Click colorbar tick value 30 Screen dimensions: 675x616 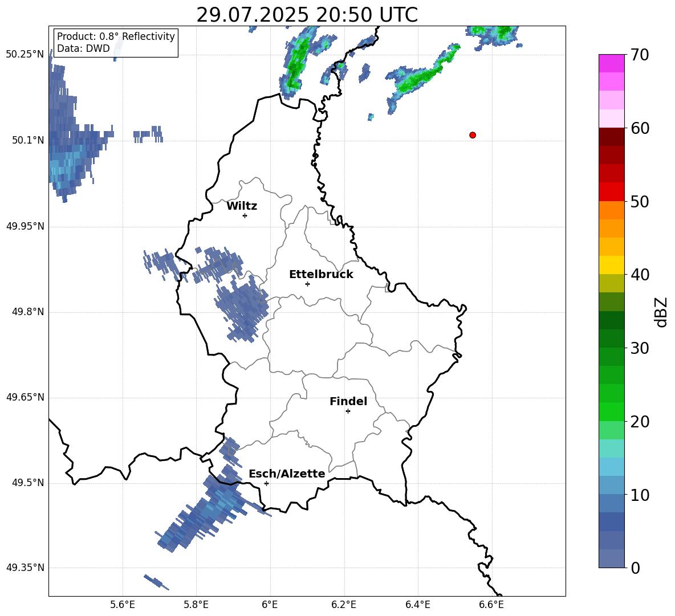point(640,348)
